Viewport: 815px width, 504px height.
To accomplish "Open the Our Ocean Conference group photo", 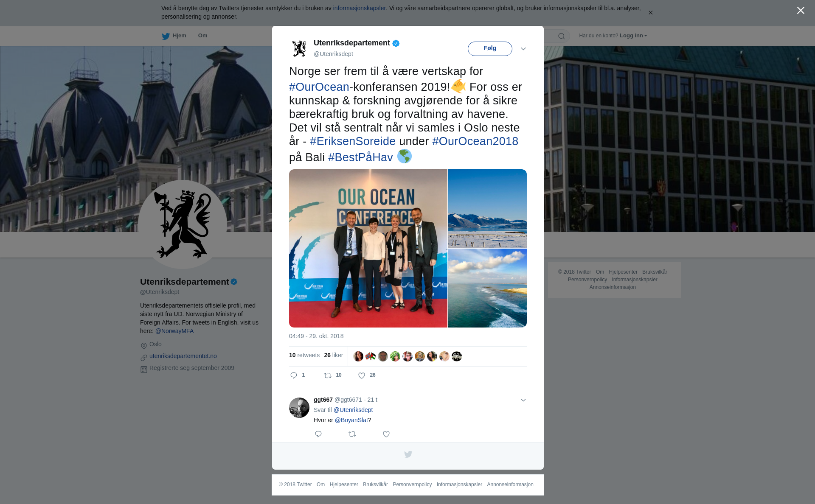I will [x=368, y=248].
